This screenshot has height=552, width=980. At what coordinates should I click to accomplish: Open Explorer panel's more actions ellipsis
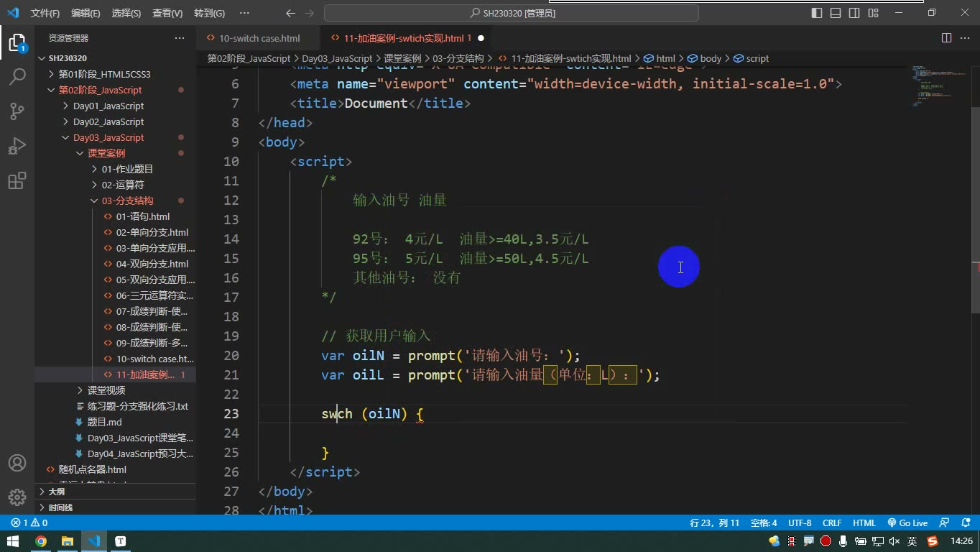[180, 38]
